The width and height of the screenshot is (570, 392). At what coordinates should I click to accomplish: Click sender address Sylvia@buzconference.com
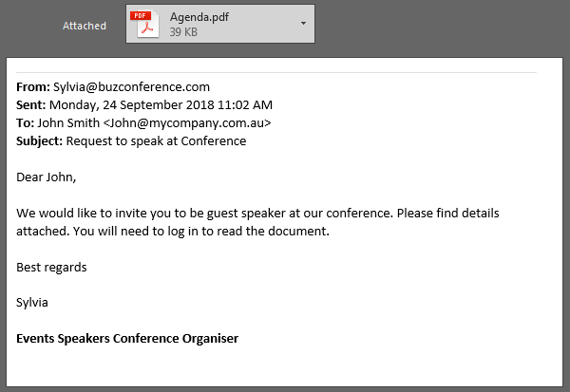[x=131, y=86]
